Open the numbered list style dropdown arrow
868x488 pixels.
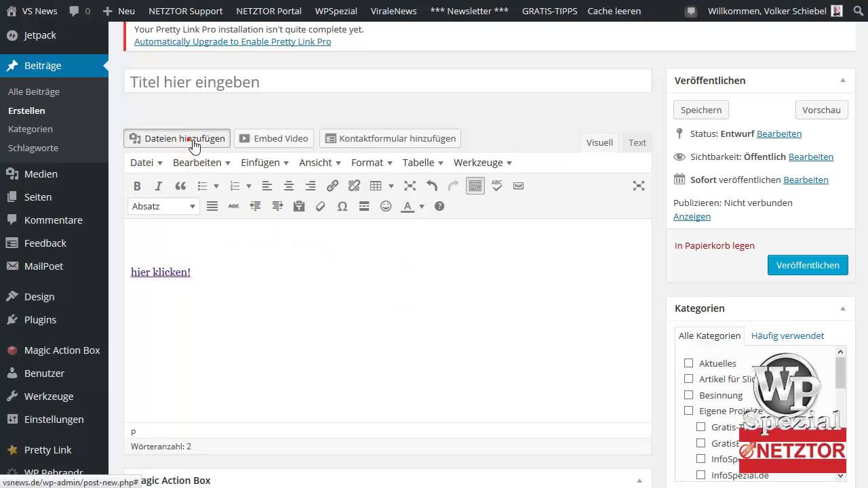coord(249,186)
